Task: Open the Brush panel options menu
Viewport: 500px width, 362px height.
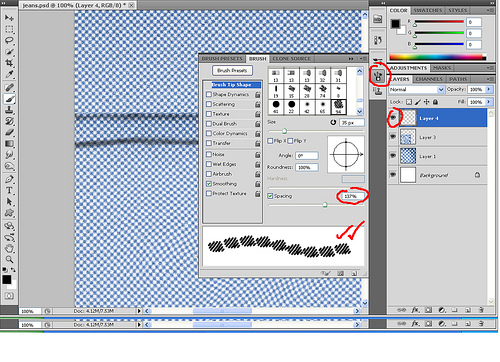Action: (363, 59)
